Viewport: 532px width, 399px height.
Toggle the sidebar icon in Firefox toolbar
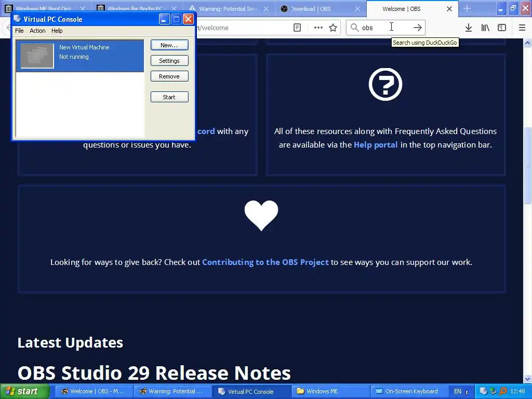tap(502, 28)
